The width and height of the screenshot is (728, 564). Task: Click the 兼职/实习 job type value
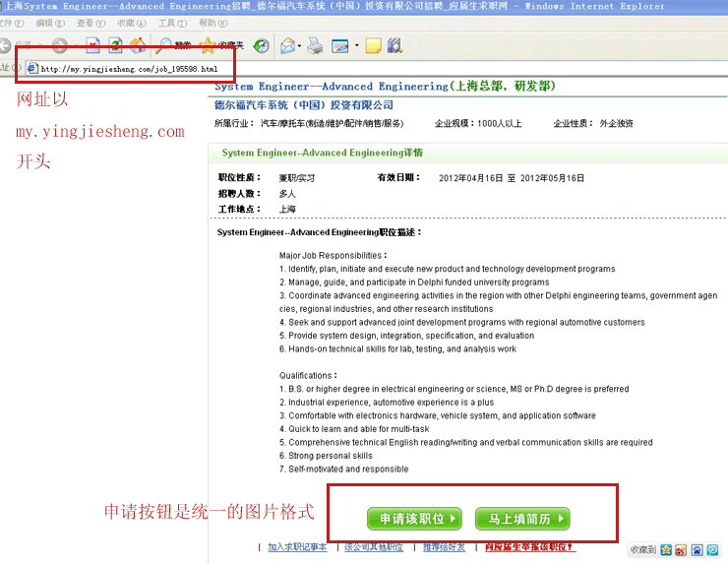click(297, 178)
